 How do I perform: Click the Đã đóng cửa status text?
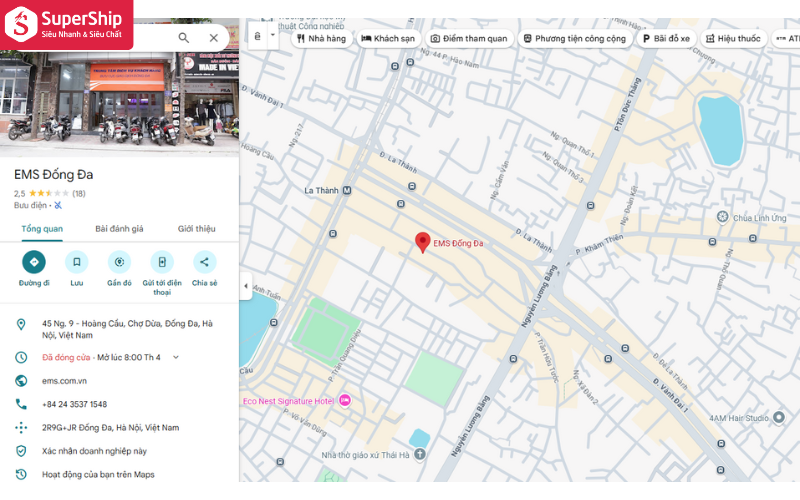click(x=66, y=357)
